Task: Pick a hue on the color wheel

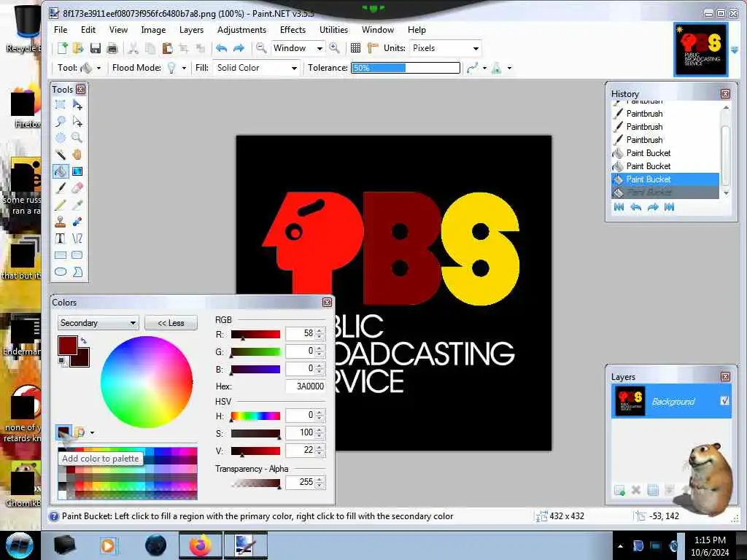Action: 147,382
